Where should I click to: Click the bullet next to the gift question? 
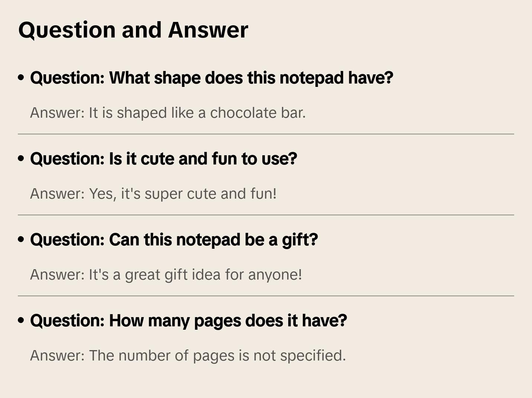pos(21,240)
